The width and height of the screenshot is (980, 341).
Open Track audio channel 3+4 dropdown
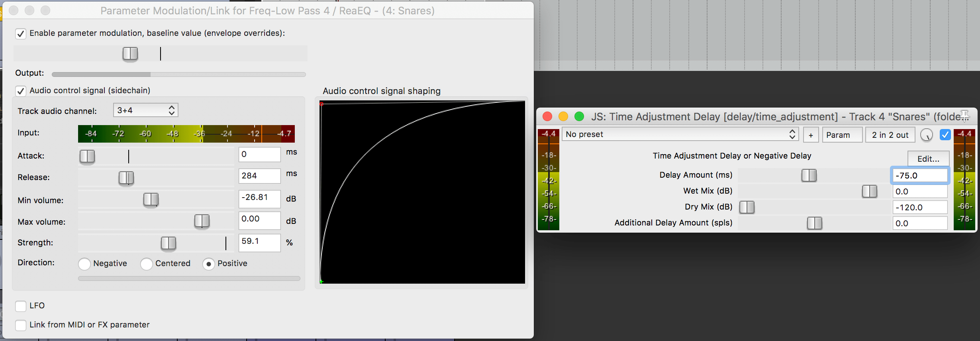pos(146,110)
